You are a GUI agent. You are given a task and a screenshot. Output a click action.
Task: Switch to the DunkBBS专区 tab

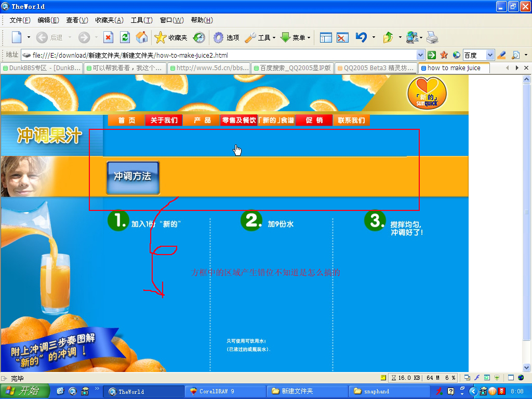[x=42, y=68]
